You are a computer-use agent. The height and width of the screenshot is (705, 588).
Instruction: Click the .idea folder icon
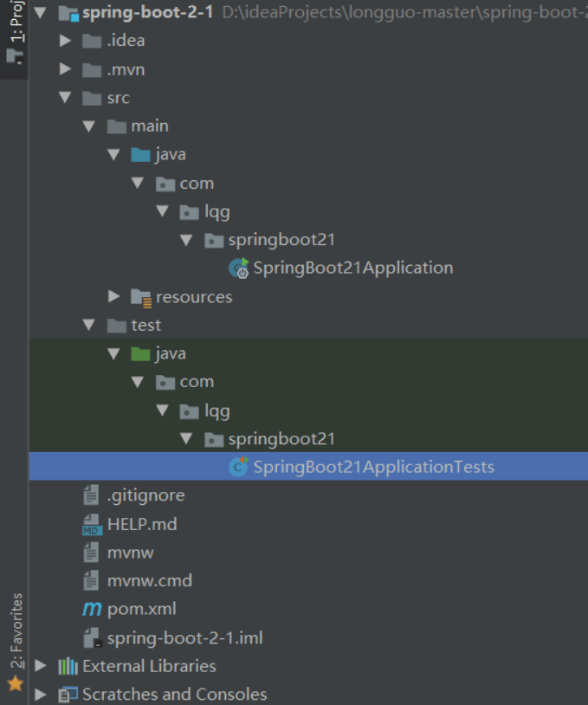[92, 42]
